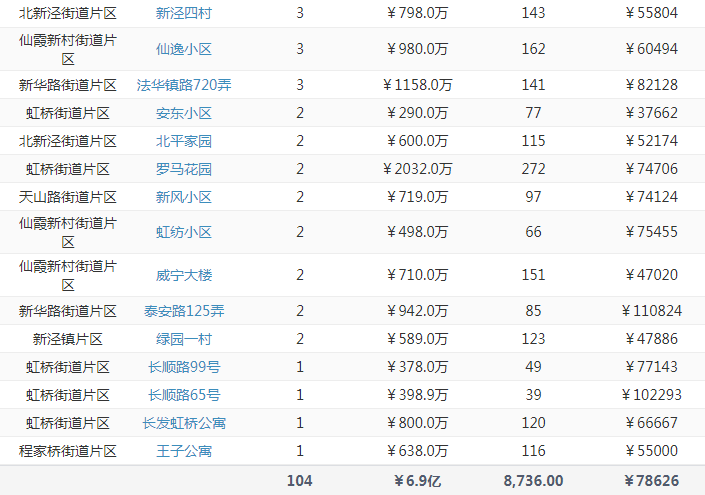Open the 绿园一村 community link
The height and width of the screenshot is (495, 705).
tap(183, 339)
